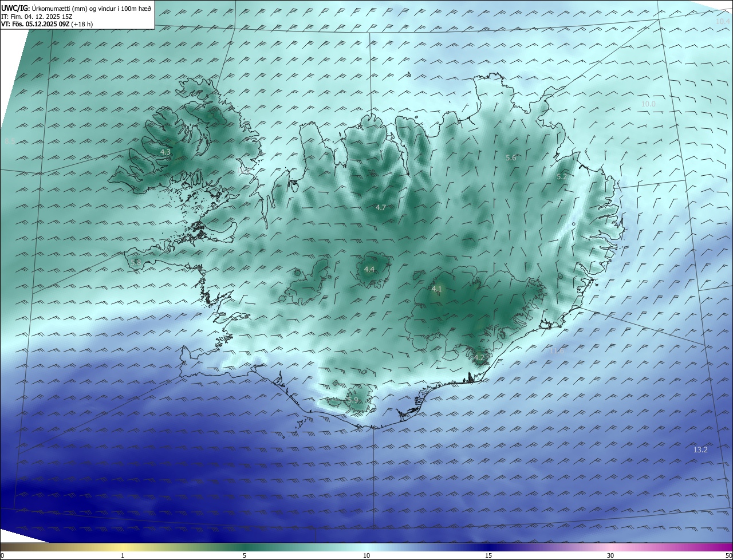Click the 5.9 value on the southern glacier
The image size is (733, 560).
click(353, 400)
